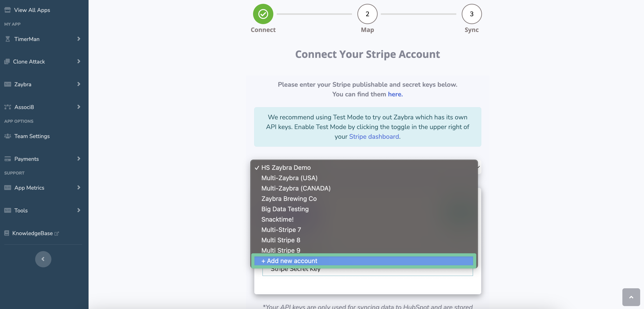Collapse the sidebar with round arrow button
This screenshot has width=644, height=309.
click(43, 259)
